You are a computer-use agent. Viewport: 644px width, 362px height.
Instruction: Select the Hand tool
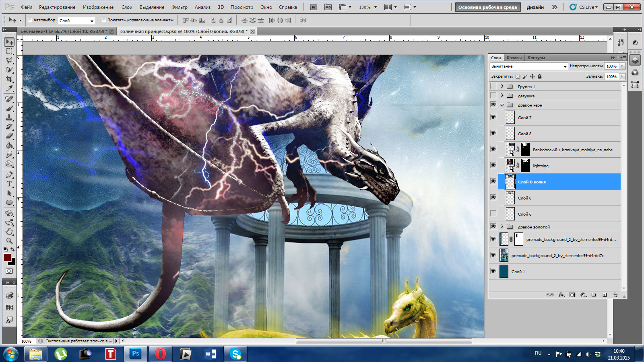tap(9, 232)
